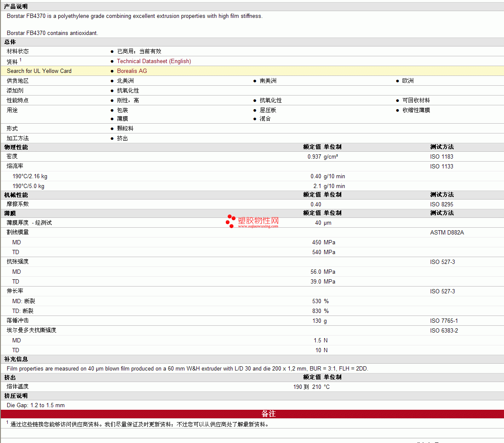Click the ISO 1183 test method
Screen dimensions: 504x443
coord(442,156)
